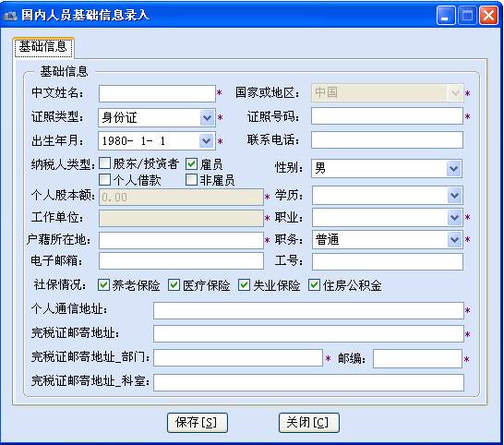Switch to the 基础信息 tab
The width and height of the screenshot is (504, 445).
click(43, 47)
